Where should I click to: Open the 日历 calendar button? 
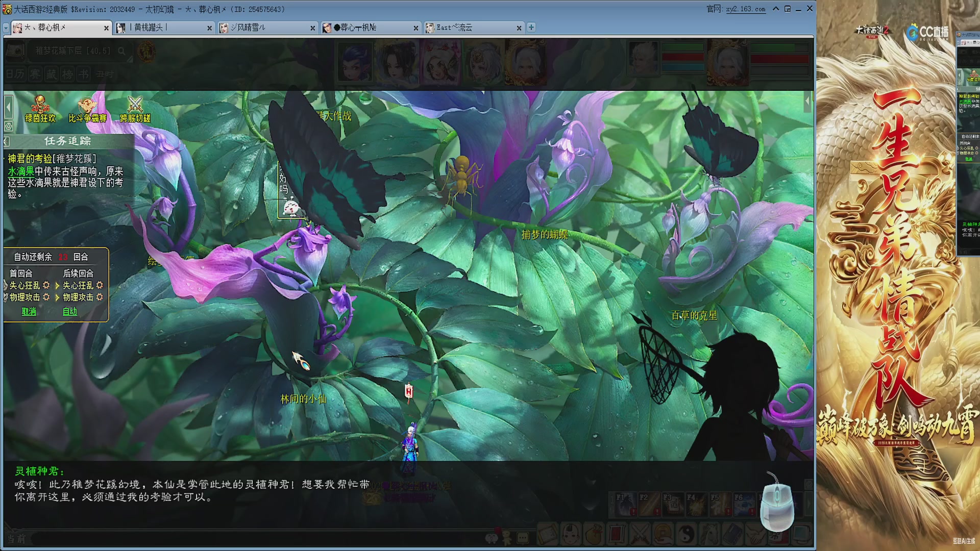[15, 74]
